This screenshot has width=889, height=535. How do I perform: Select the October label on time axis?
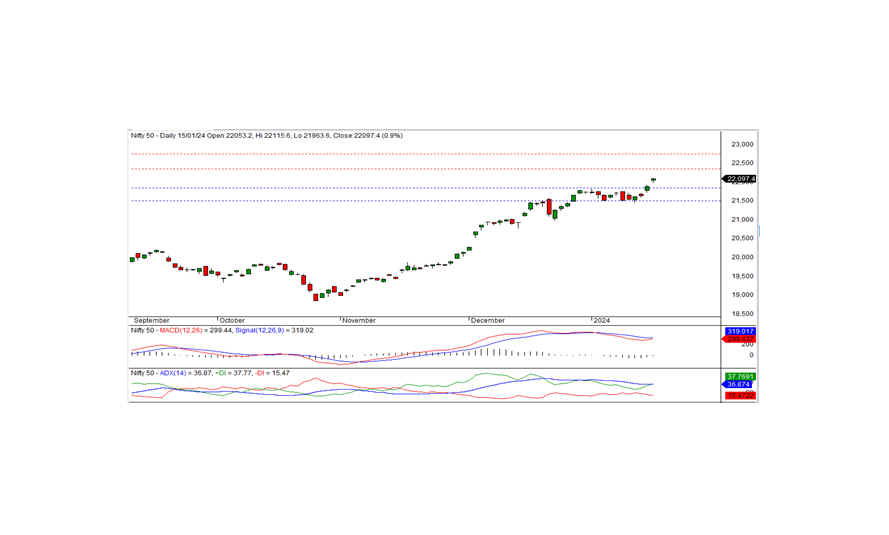[x=233, y=320]
